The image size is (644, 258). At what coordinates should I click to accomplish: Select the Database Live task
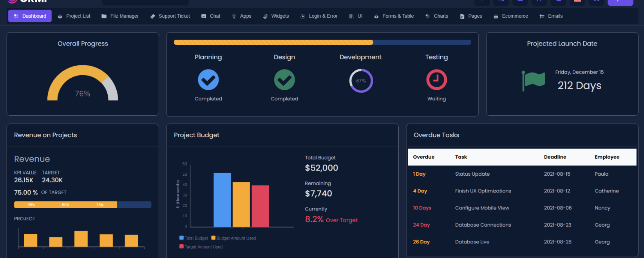click(472, 242)
